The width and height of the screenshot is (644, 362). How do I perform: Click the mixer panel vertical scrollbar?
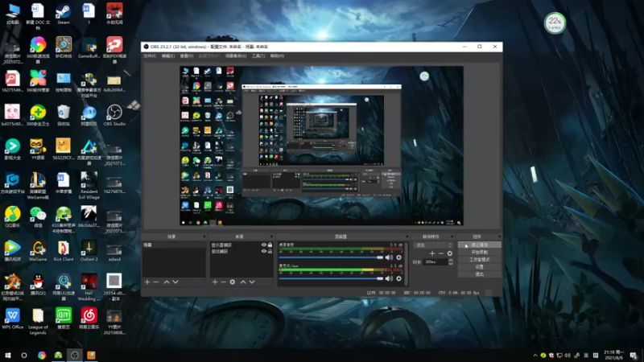pos(407,264)
